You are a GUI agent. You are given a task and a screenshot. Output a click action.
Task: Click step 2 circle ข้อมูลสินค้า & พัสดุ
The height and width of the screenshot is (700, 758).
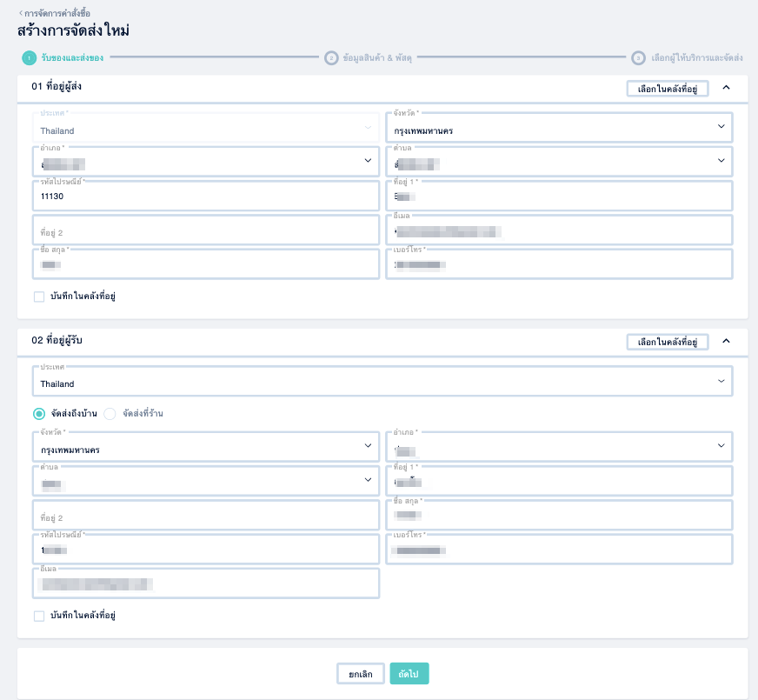331,58
